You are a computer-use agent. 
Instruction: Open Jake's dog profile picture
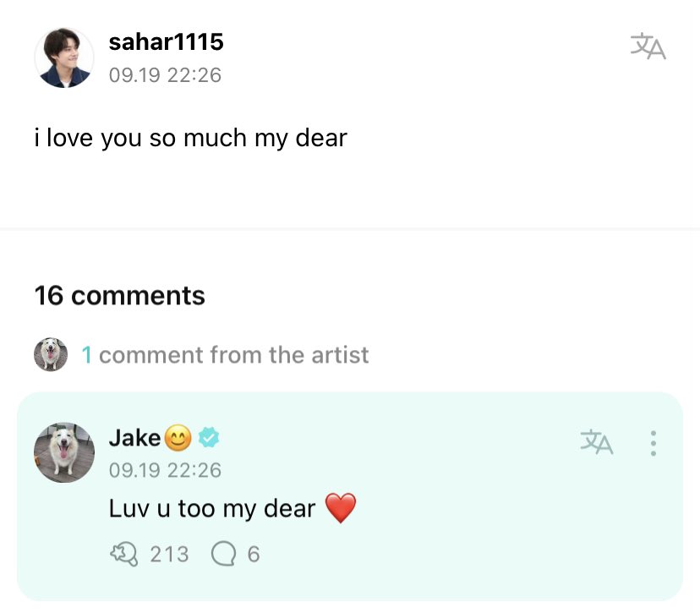(64, 452)
